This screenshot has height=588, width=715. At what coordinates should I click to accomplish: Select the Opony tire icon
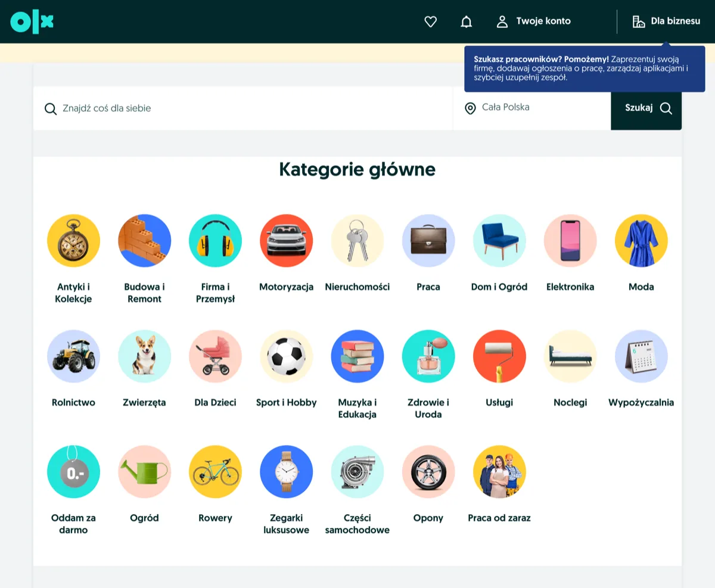(x=428, y=472)
